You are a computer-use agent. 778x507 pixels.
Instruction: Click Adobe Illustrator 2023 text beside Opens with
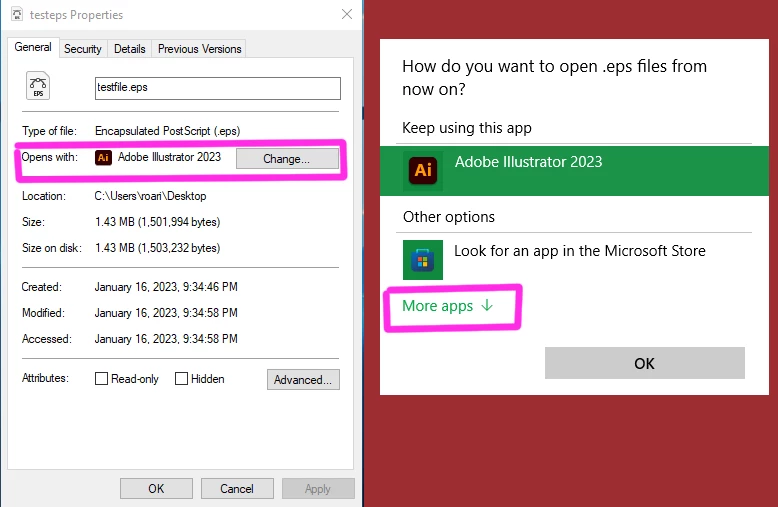(x=169, y=157)
